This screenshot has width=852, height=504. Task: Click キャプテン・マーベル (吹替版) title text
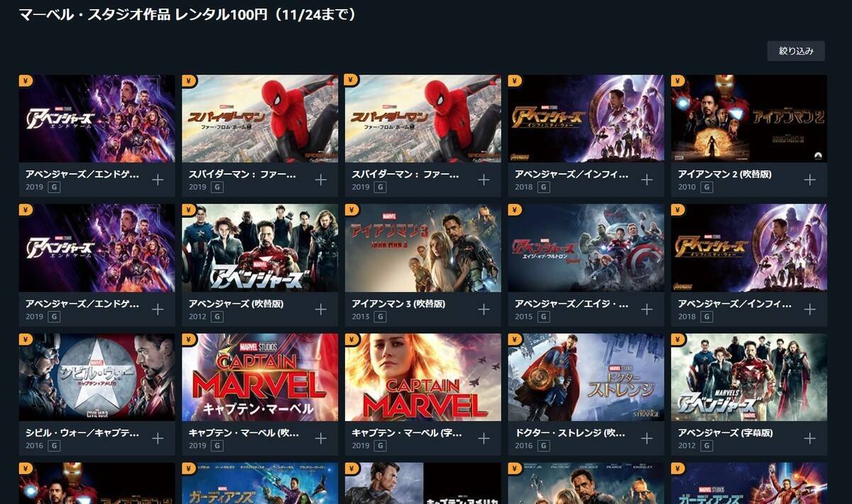pyautogui.click(x=244, y=433)
